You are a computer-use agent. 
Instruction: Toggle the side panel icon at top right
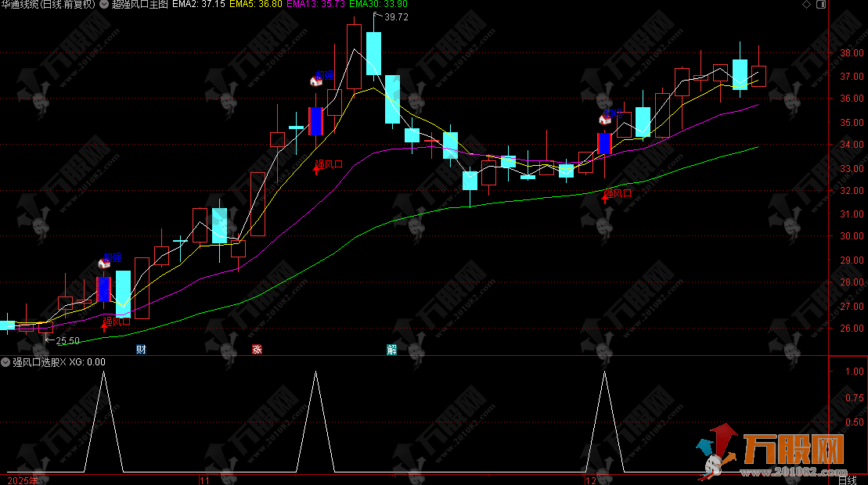(x=820, y=5)
